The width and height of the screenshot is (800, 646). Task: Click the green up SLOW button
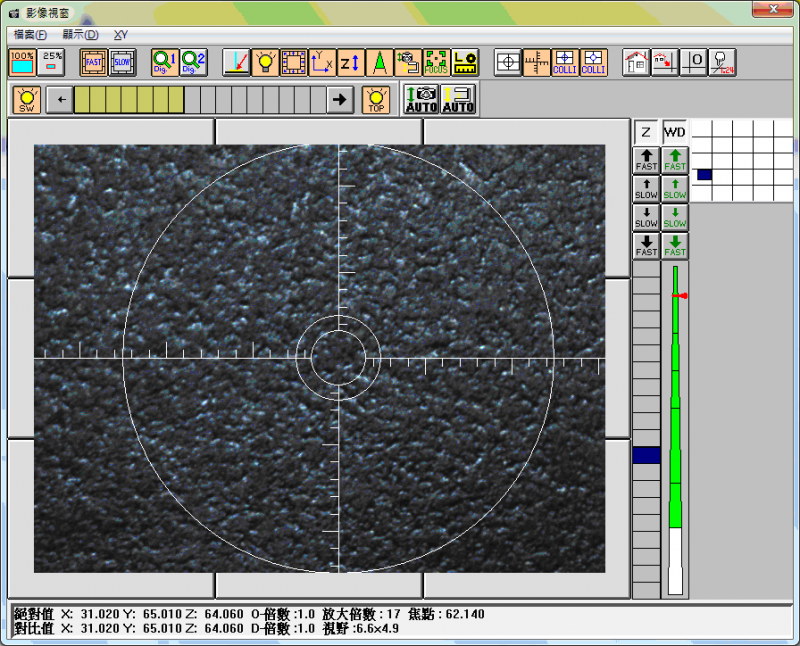[675, 189]
